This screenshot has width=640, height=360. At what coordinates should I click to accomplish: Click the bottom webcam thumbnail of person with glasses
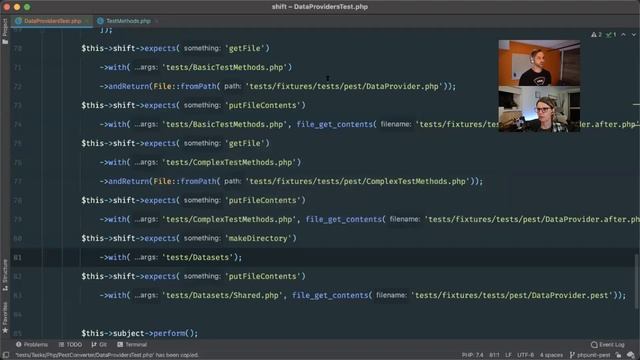click(539, 109)
